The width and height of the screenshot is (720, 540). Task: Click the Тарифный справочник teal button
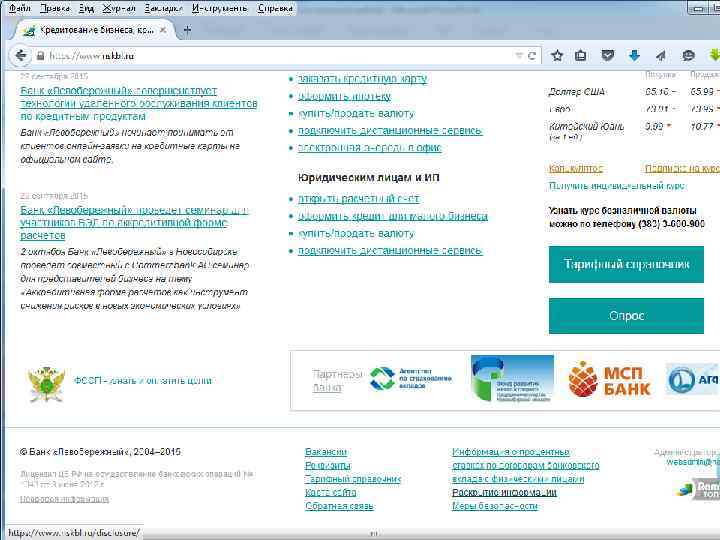626,264
